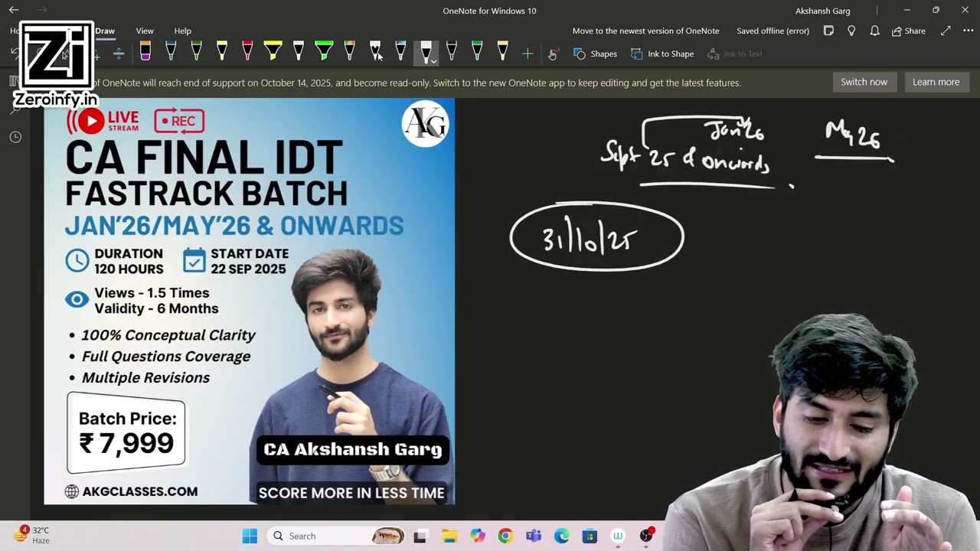
Task: Click the Switch now button
Action: click(x=864, y=82)
